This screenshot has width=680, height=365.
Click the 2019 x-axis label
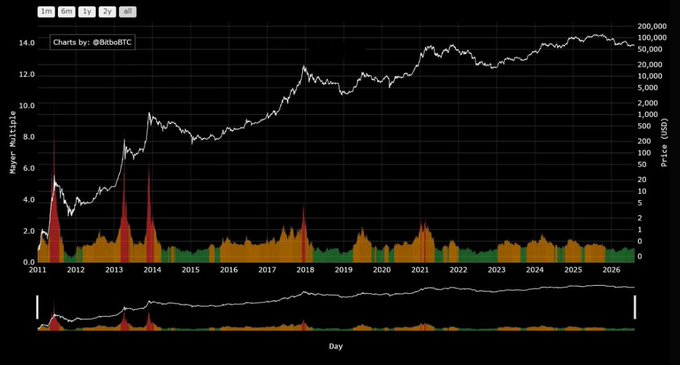pyautogui.click(x=343, y=270)
